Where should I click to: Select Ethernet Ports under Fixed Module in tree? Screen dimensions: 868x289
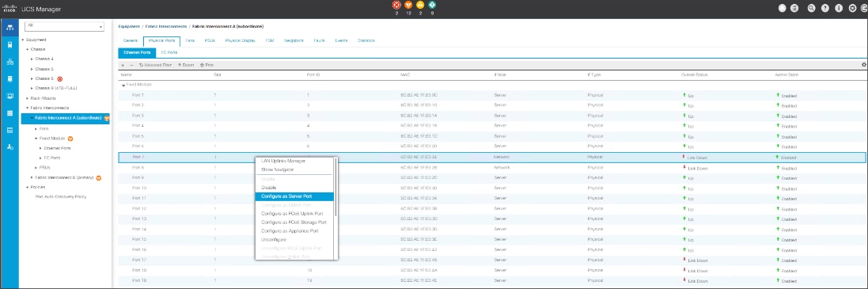(x=57, y=148)
